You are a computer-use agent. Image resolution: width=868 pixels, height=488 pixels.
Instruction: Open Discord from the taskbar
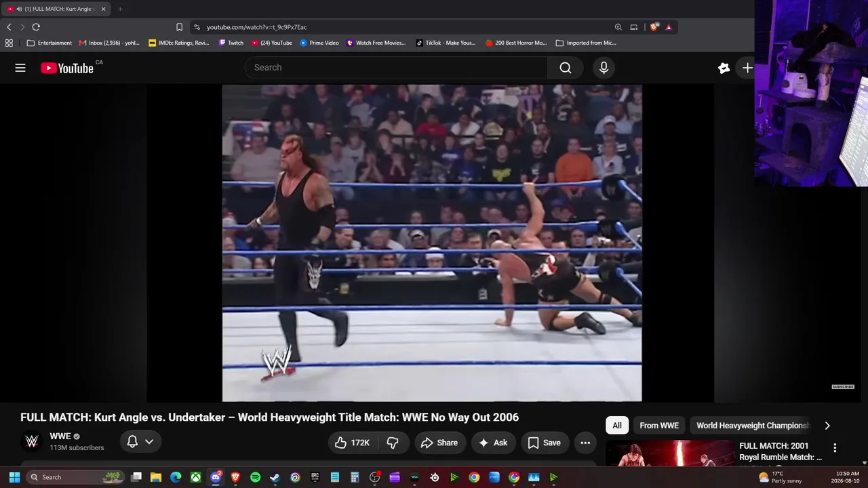pyautogui.click(x=216, y=477)
